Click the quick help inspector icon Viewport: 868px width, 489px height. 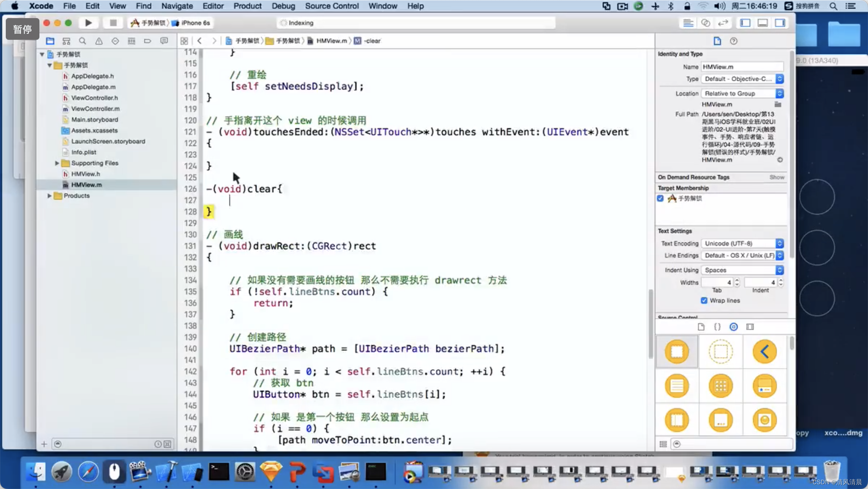(x=734, y=41)
